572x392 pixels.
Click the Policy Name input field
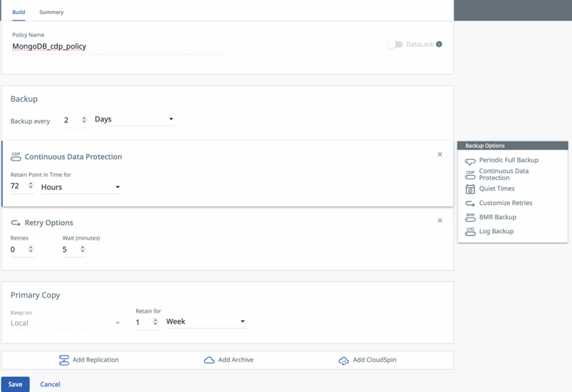coord(112,46)
